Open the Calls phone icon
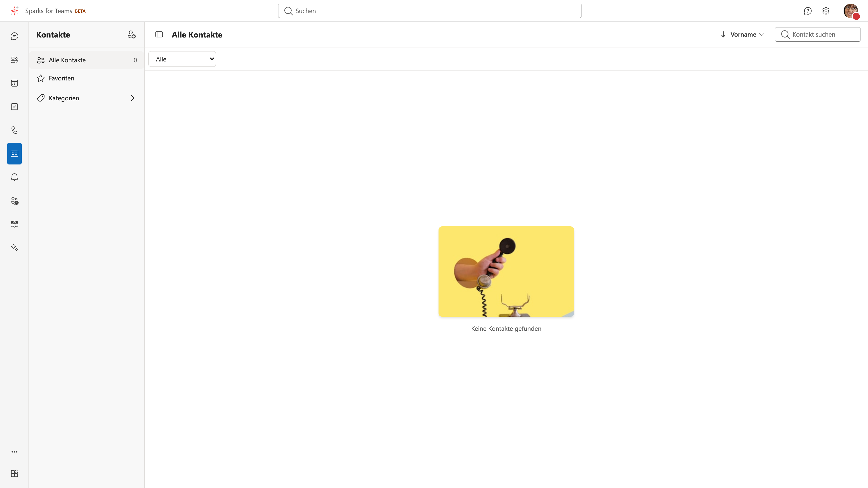Image resolution: width=868 pixels, height=488 pixels. click(x=14, y=130)
